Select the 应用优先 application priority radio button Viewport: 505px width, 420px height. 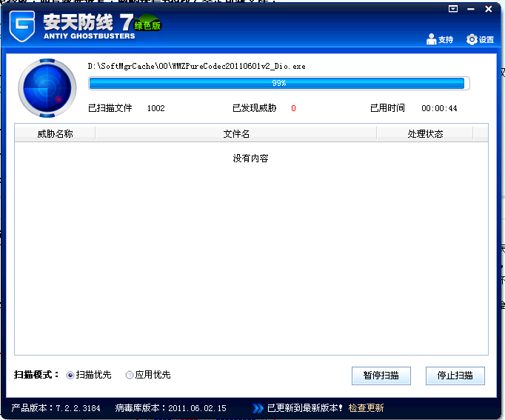point(129,376)
